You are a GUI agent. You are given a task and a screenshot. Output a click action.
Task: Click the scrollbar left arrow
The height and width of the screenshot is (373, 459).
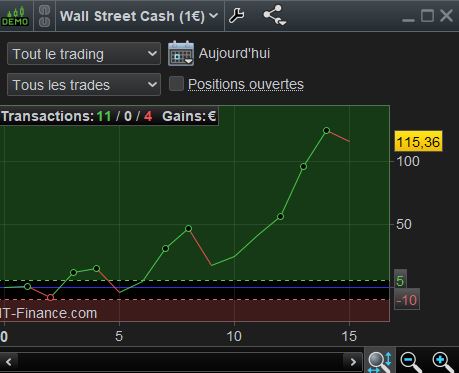point(8,362)
